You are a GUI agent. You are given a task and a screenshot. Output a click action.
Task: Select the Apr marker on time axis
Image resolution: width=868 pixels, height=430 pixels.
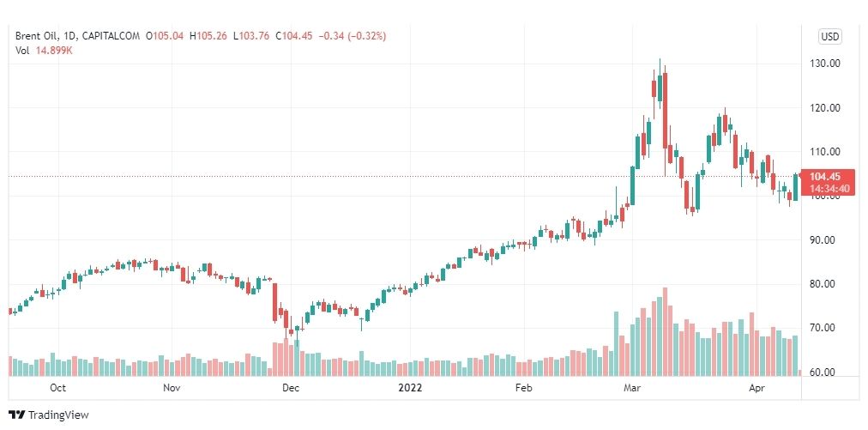[x=756, y=388]
